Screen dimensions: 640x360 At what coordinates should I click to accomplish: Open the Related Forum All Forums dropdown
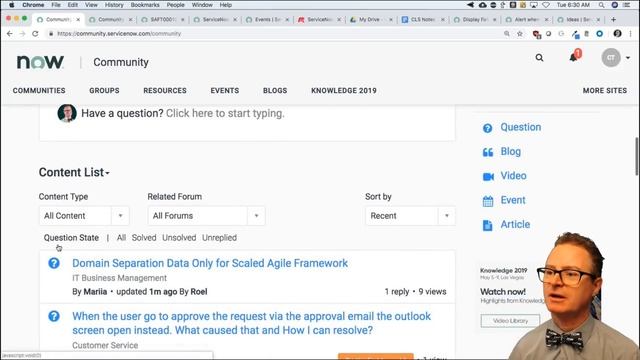[206, 216]
